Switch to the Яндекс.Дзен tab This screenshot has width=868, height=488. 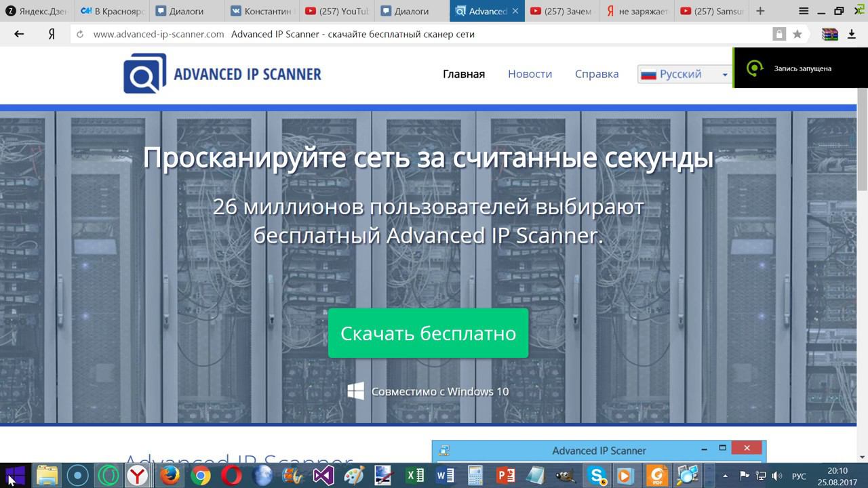pos(37,11)
